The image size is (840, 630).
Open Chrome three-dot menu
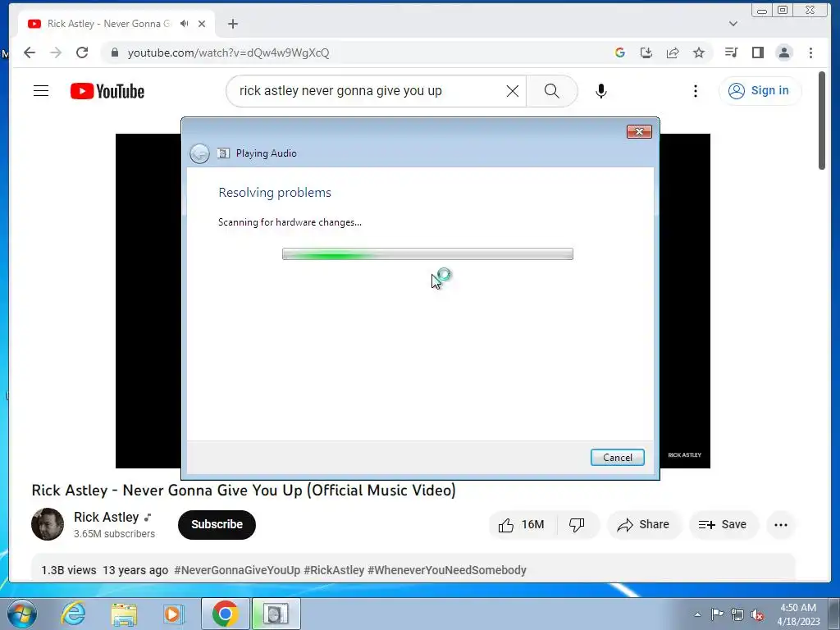point(810,52)
